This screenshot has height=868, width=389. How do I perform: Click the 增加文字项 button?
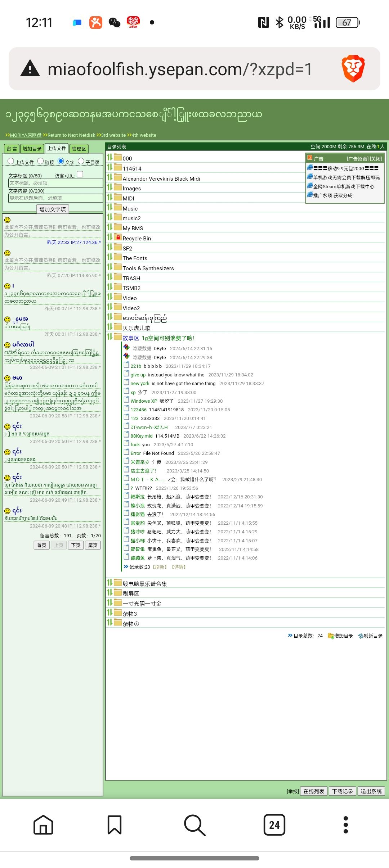click(x=53, y=209)
